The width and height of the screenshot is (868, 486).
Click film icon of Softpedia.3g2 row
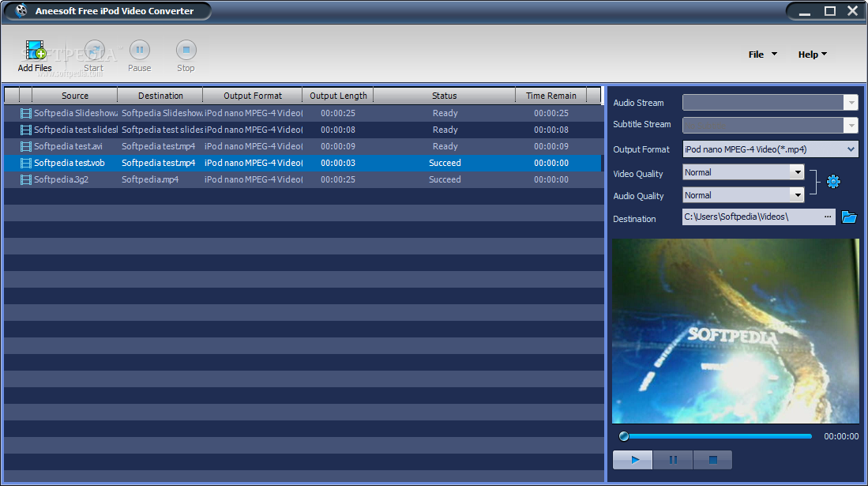tap(25, 179)
